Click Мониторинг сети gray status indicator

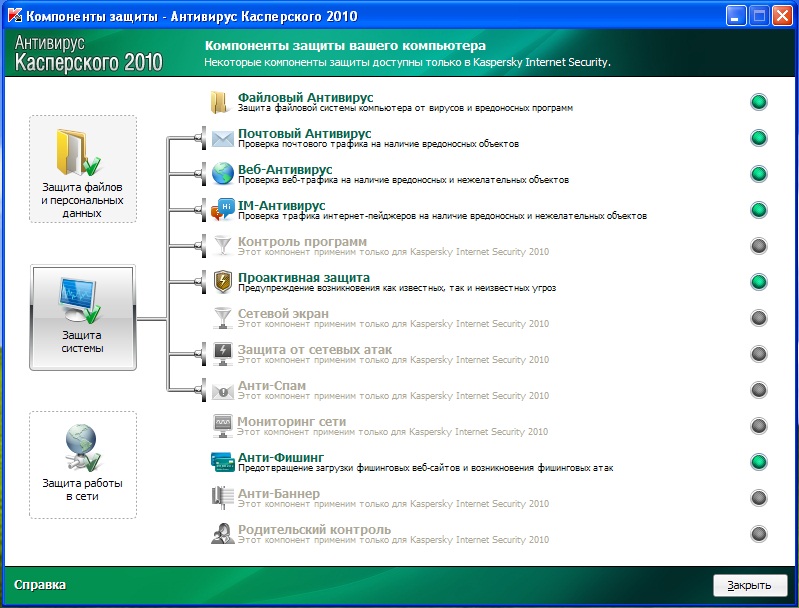(759, 426)
